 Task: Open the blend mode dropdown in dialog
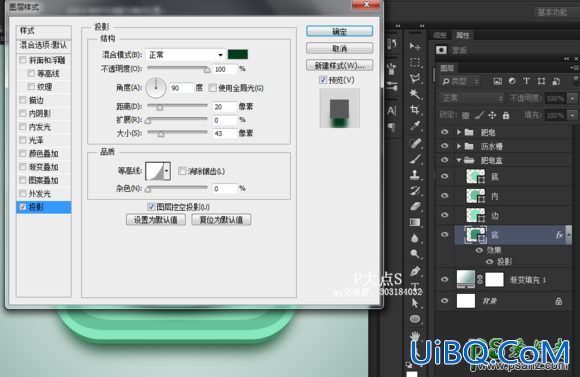[x=185, y=55]
